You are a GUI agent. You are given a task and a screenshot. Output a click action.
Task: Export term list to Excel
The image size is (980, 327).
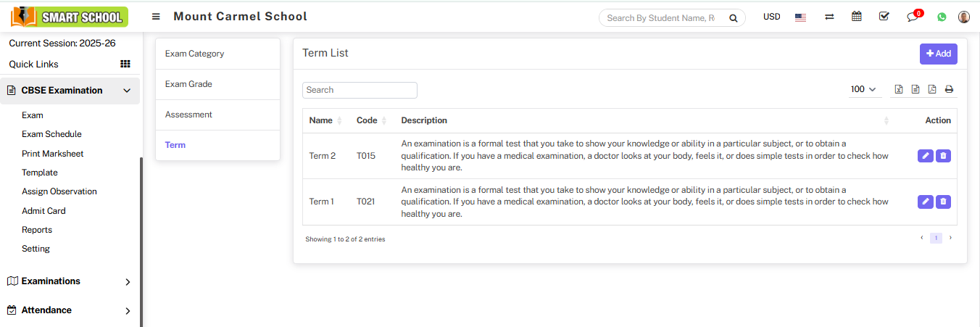coord(899,90)
